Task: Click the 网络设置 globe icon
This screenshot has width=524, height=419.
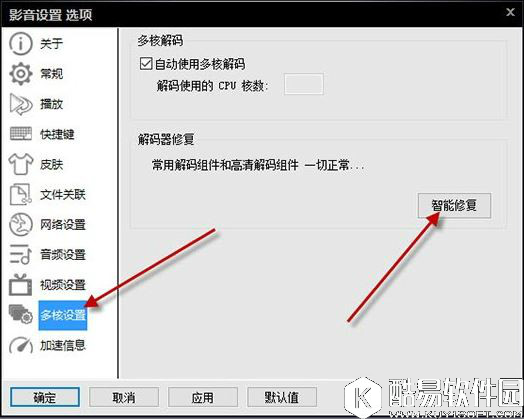Action: click(21, 225)
